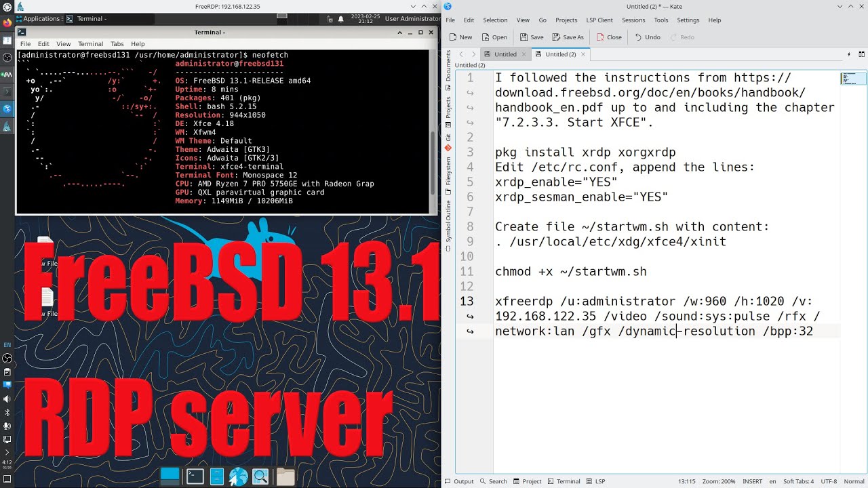Click Close document button in Kate toolbar
Image resolution: width=868 pixels, height=488 pixels.
(x=609, y=37)
